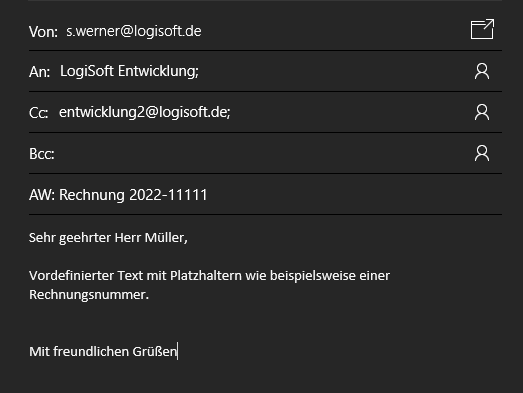The width and height of the screenshot is (523, 393).
Task: Click the Von: label
Action: (x=43, y=32)
